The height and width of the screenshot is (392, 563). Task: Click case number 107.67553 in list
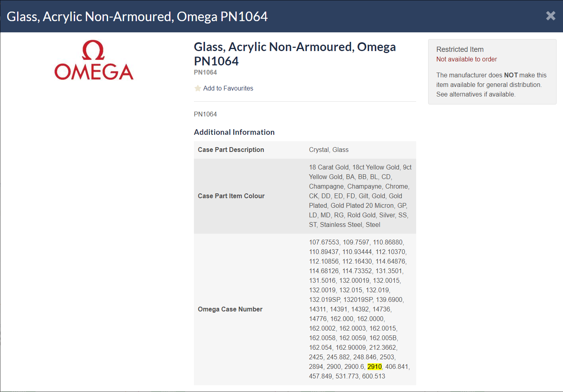click(324, 242)
